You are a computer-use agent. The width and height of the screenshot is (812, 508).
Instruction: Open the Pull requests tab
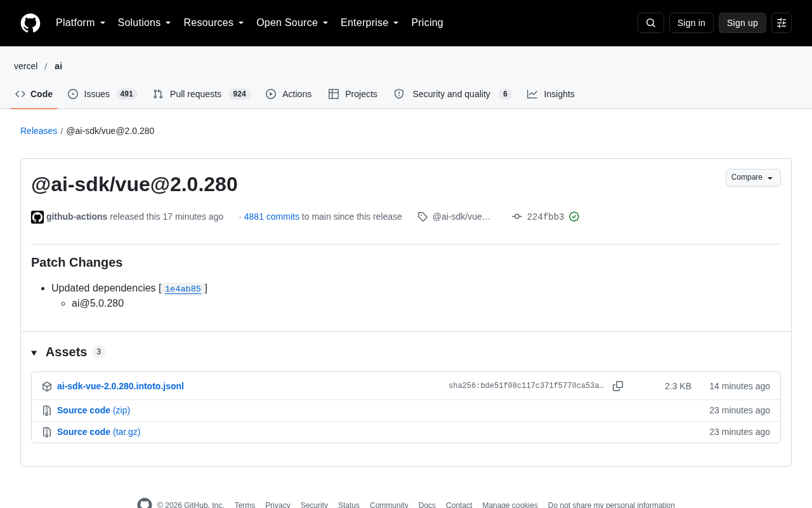(202, 94)
